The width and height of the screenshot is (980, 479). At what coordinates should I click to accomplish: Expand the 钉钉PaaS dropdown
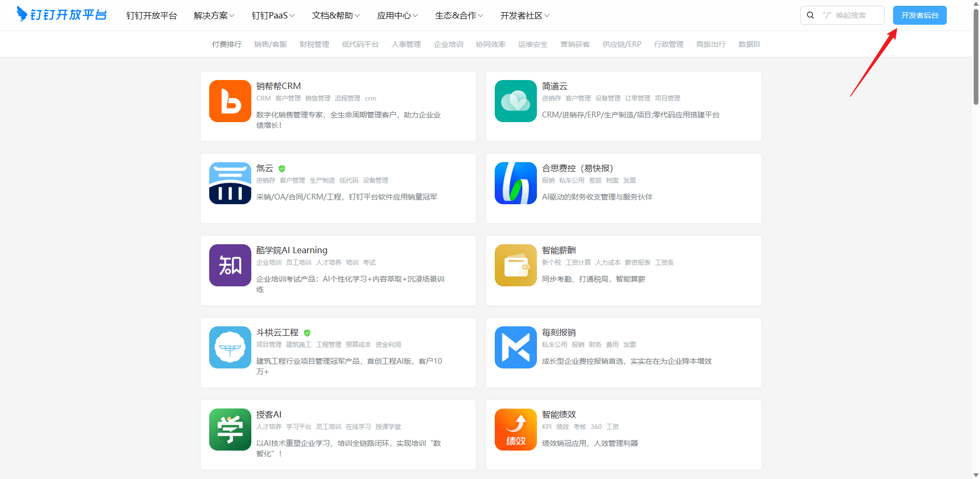tap(273, 16)
